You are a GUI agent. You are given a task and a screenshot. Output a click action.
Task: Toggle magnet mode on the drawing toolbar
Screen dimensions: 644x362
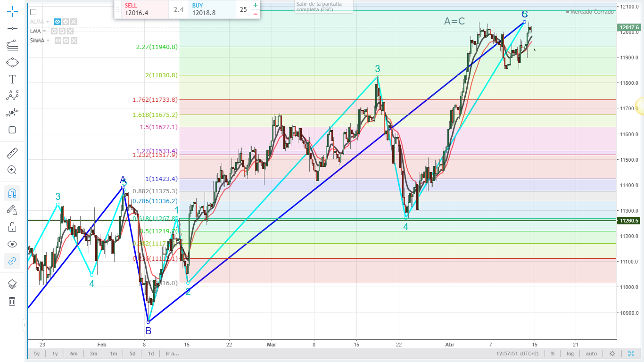click(x=12, y=193)
